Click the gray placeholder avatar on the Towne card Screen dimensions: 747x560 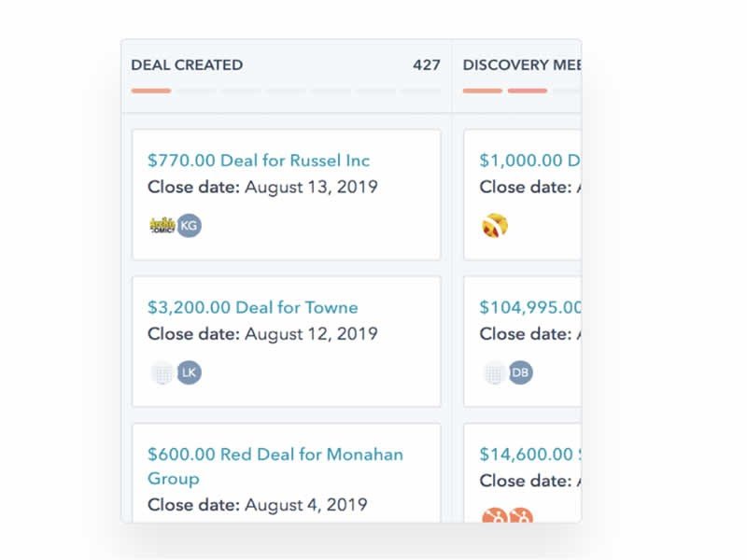coord(162,371)
